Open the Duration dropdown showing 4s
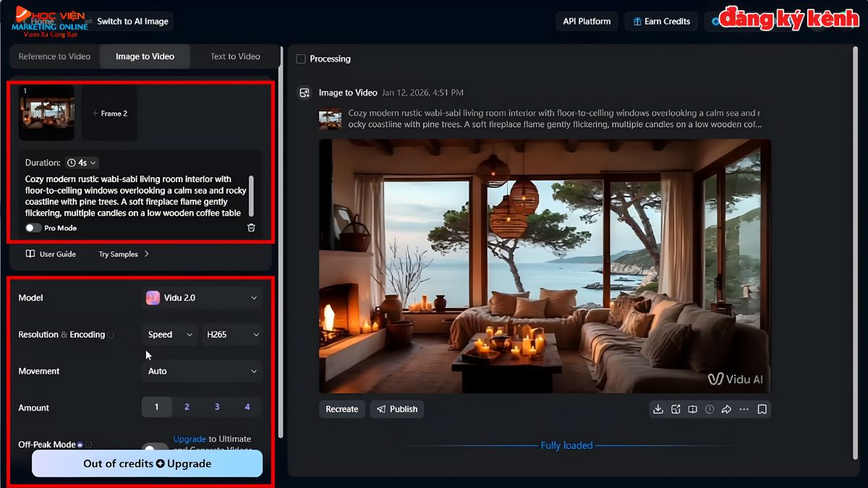 pos(82,162)
